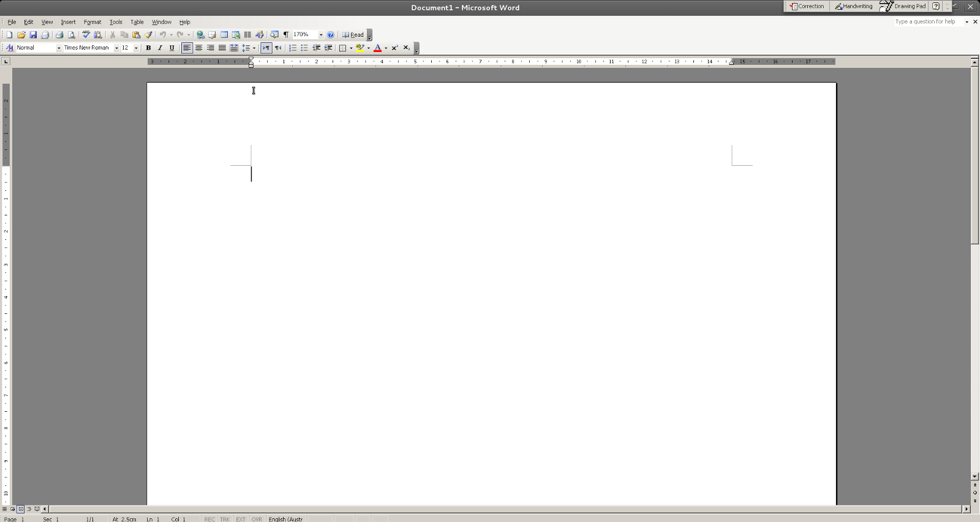Toggle left-to-right text direction
The image size is (980, 522).
click(x=266, y=48)
